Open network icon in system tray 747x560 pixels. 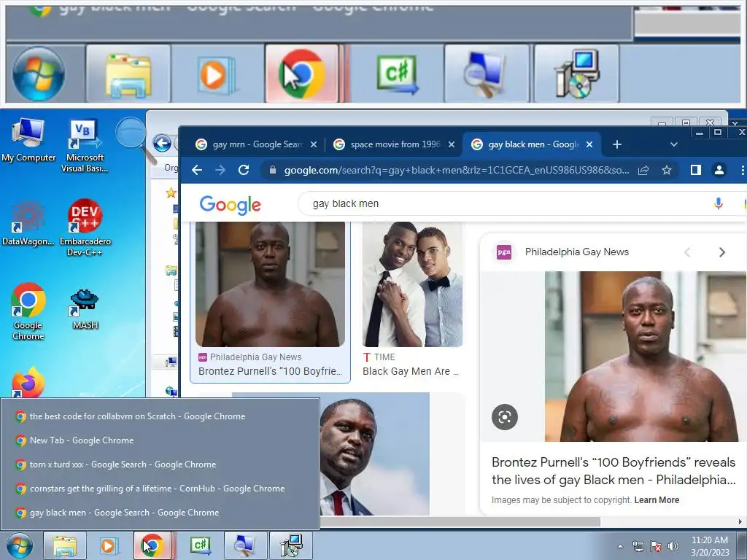[638, 546]
